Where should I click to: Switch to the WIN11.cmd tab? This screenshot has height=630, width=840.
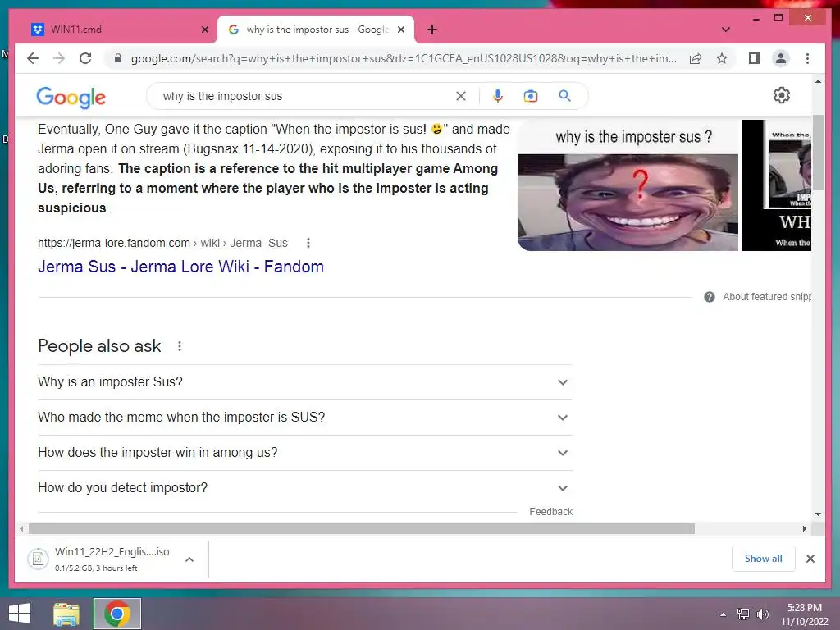[119, 30]
